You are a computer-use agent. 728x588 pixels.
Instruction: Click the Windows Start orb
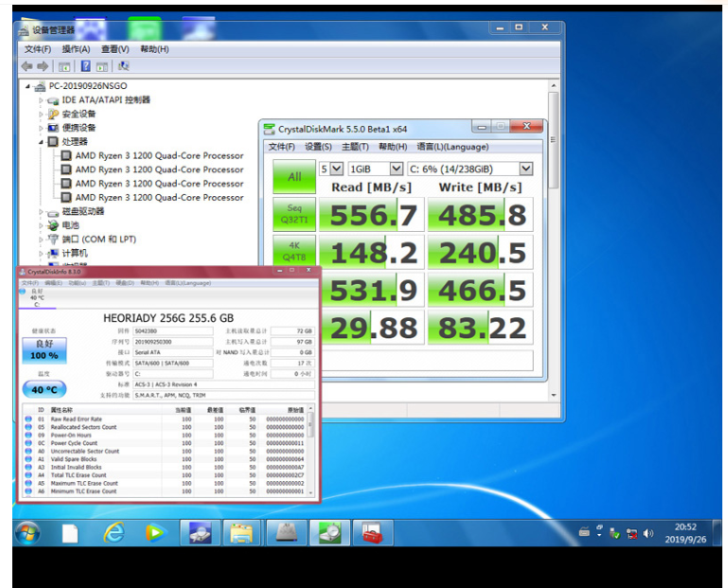27,533
